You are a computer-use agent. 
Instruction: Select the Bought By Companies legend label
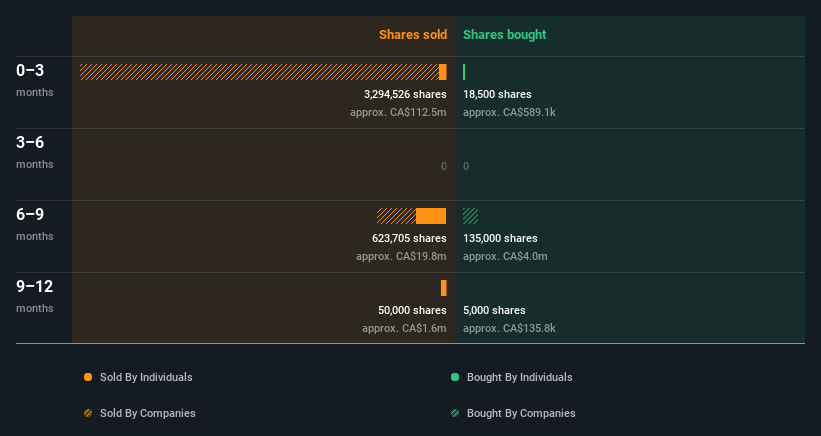tap(521, 413)
